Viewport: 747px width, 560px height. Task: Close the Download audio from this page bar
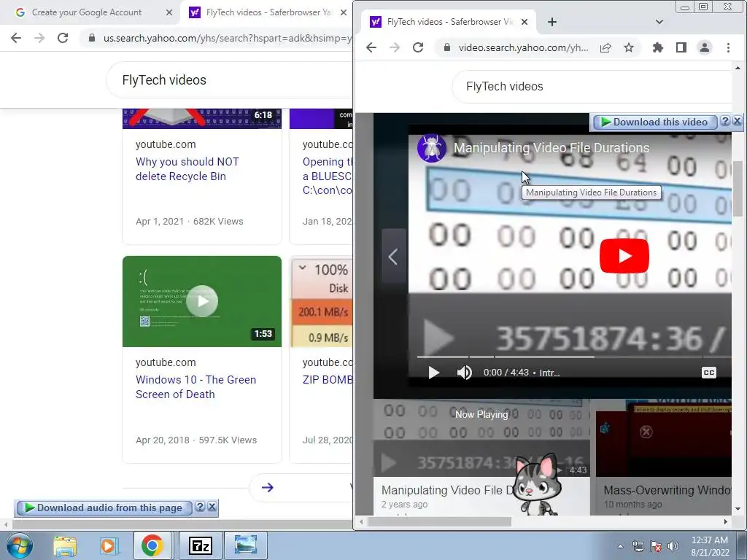pos(212,507)
